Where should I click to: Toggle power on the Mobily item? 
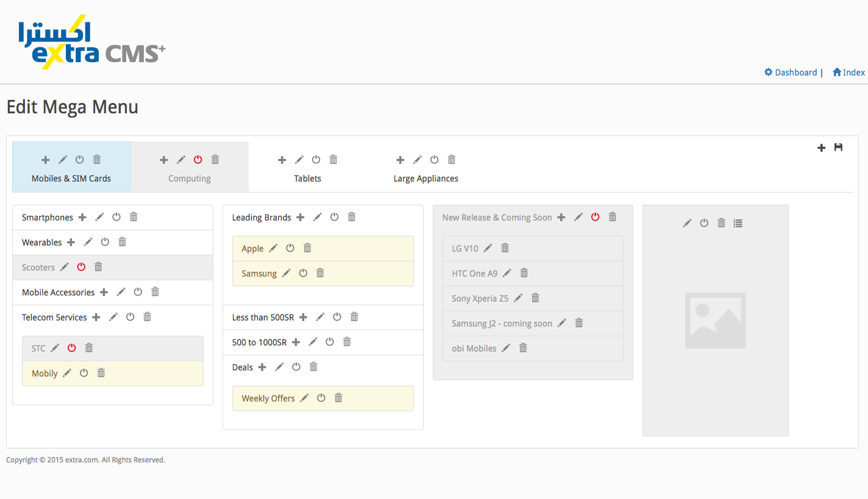click(x=85, y=373)
